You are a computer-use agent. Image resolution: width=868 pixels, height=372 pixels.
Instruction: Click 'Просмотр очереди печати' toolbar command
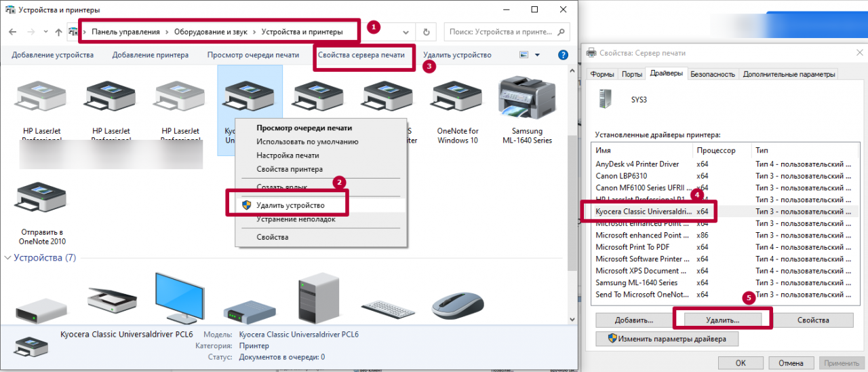pos(253,55)
